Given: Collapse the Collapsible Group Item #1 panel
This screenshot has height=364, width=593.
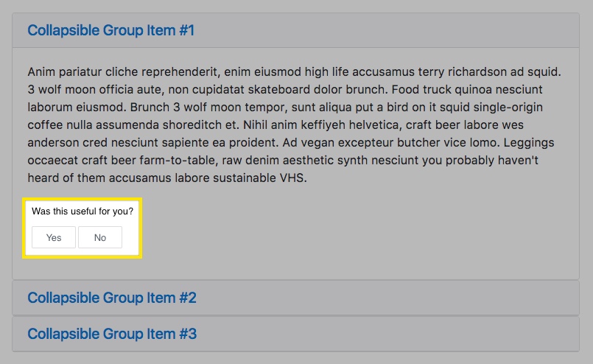Looking at the screenshot, I should coord(110,30).
